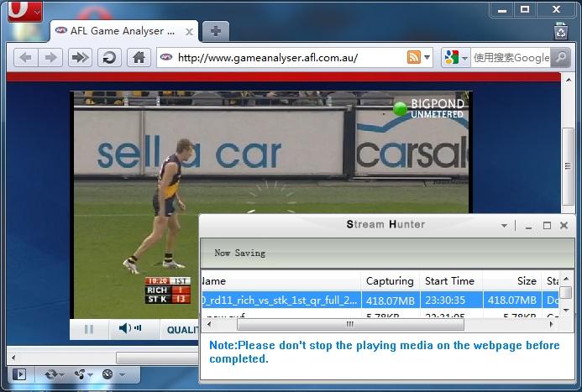Click the Google search input box
The width and height of the screenshot is (582, 392).
point(511,57)
